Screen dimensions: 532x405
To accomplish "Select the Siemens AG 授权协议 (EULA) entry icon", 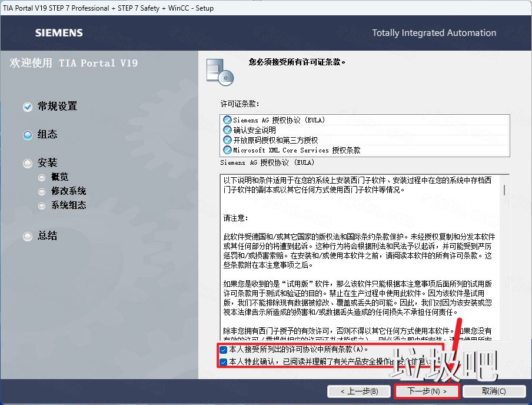I will [226, 119].
